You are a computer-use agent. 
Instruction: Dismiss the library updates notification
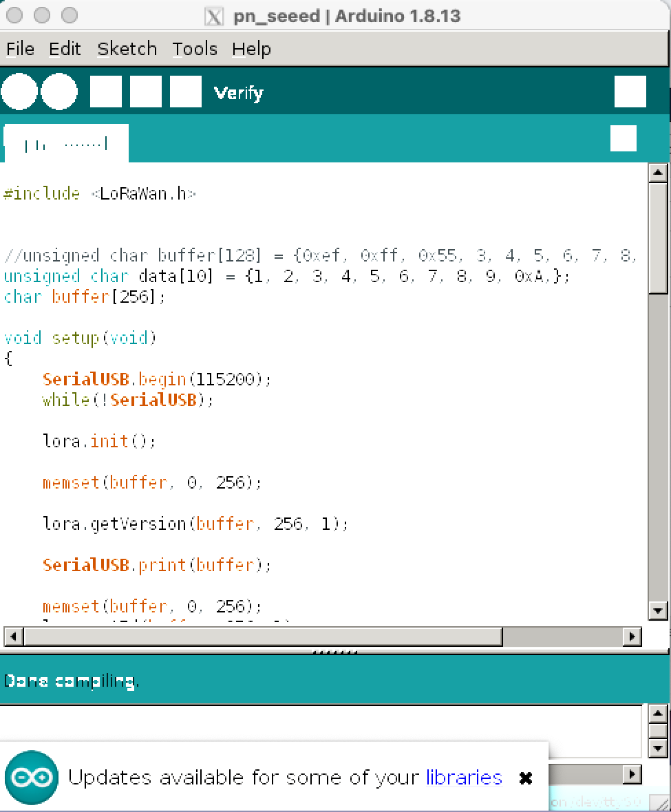pos(526,778)
